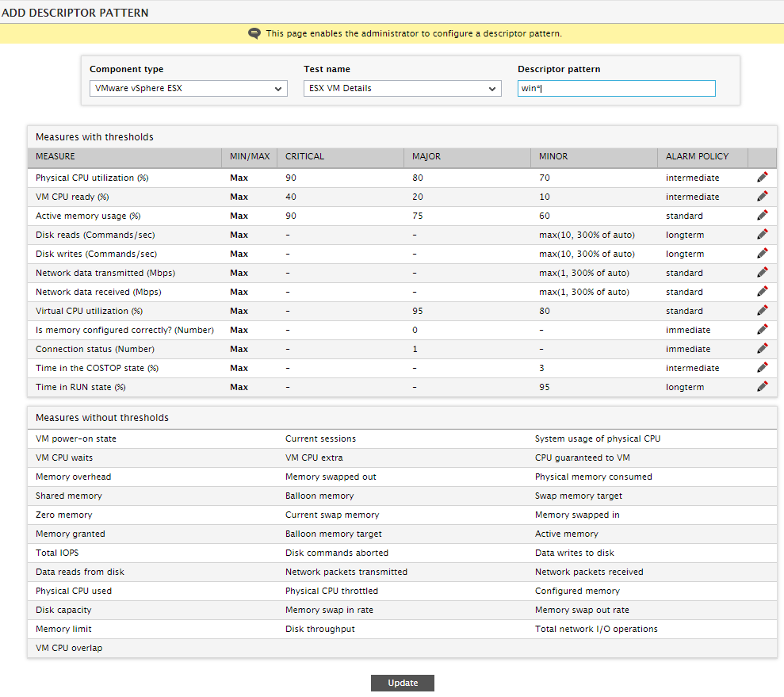This screenshot has width=784, height=697.
Task: Select Disk capacity measure
Action: pyautogui.click(x=63, y=610)
